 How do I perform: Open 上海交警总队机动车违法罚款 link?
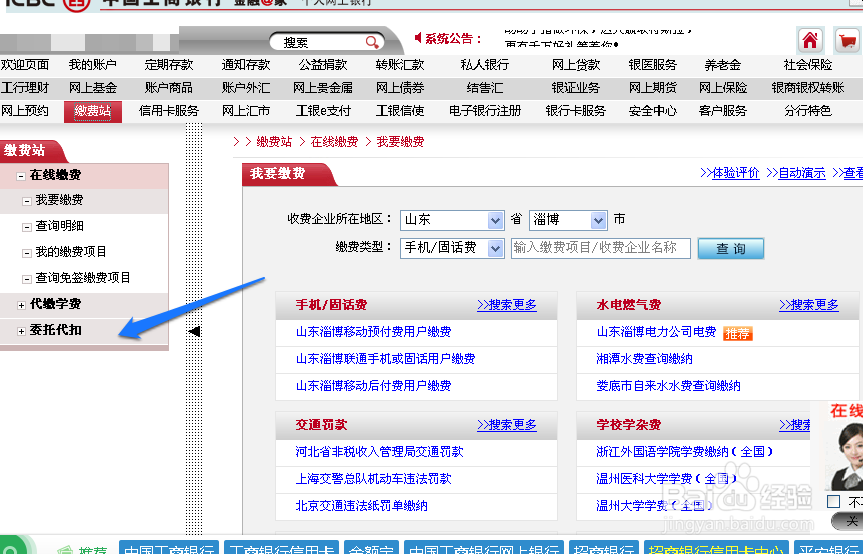click(373, 479)
